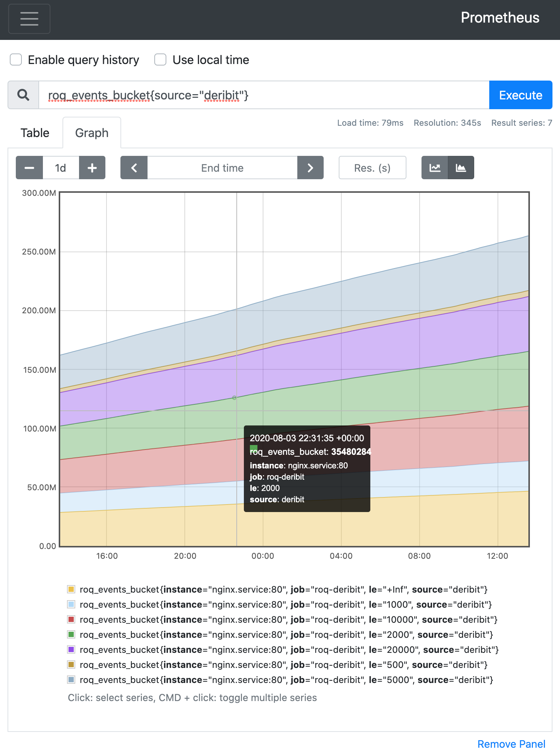Decrease time range with minus button
Image resolution: width=560 pixels, height=753 pixels.
tap(29, 168)
